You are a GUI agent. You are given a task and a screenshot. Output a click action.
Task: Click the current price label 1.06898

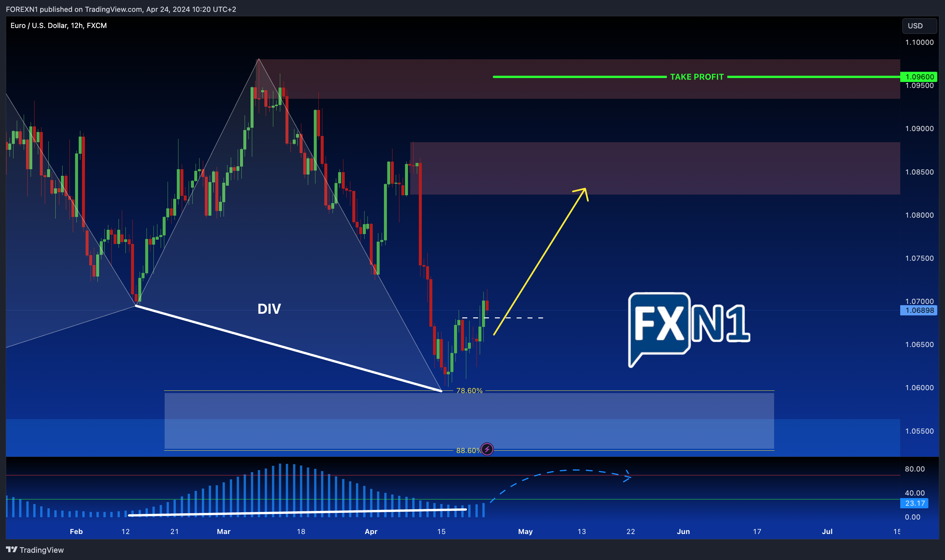pyautogui.click(x=919, y=310)
